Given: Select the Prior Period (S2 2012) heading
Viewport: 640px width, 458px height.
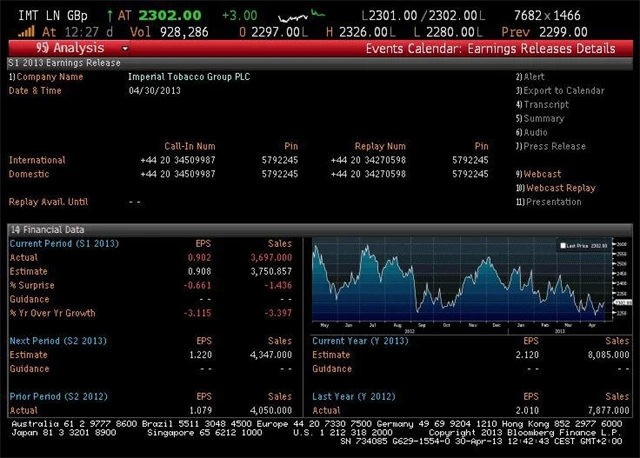Looking at the screenshot, I should [59, 396].
